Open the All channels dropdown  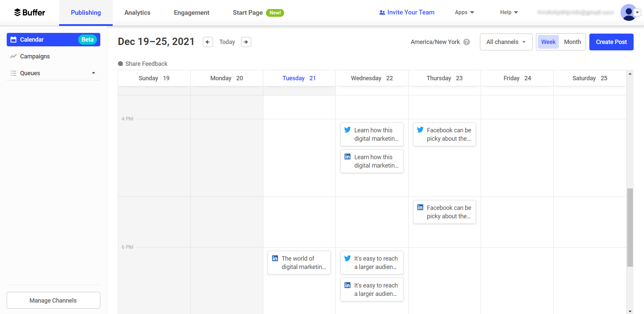(x=506, y=42)
